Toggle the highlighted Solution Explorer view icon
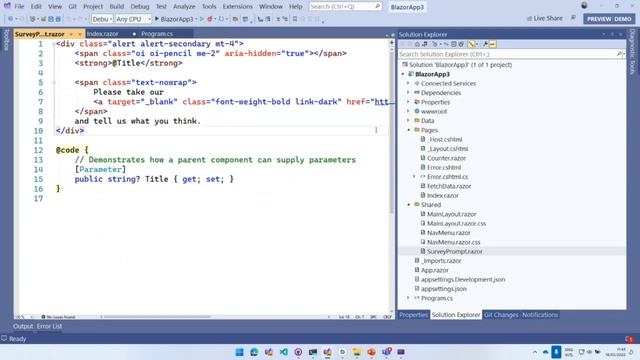 (472, 44)
